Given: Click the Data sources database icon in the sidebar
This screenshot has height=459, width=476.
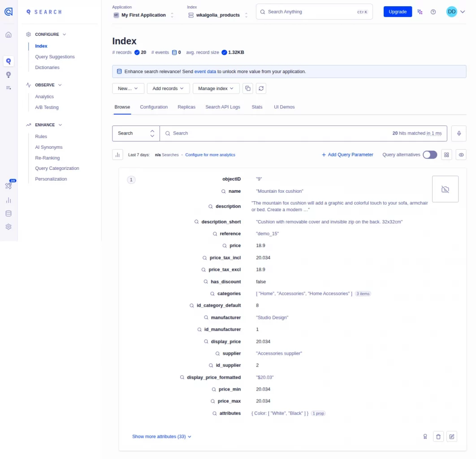Looking at the screenshot, I should (8, 213).
